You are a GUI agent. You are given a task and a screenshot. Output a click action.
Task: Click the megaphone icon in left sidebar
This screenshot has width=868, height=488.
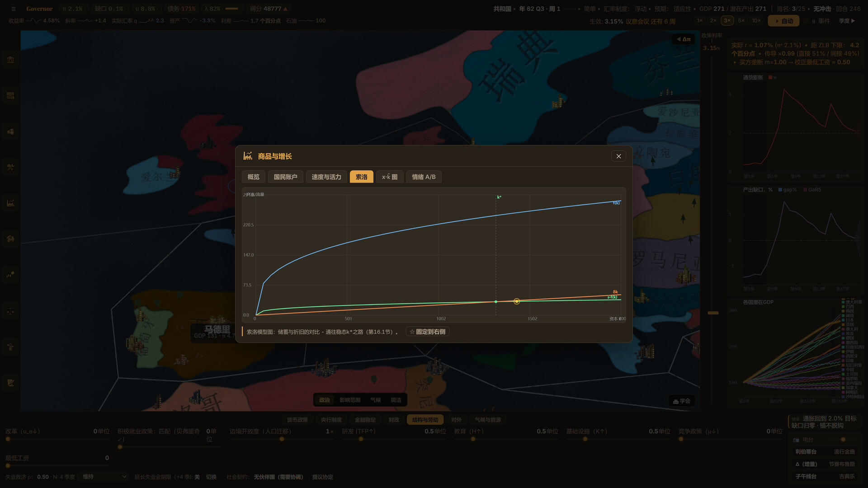coord(10,131)
